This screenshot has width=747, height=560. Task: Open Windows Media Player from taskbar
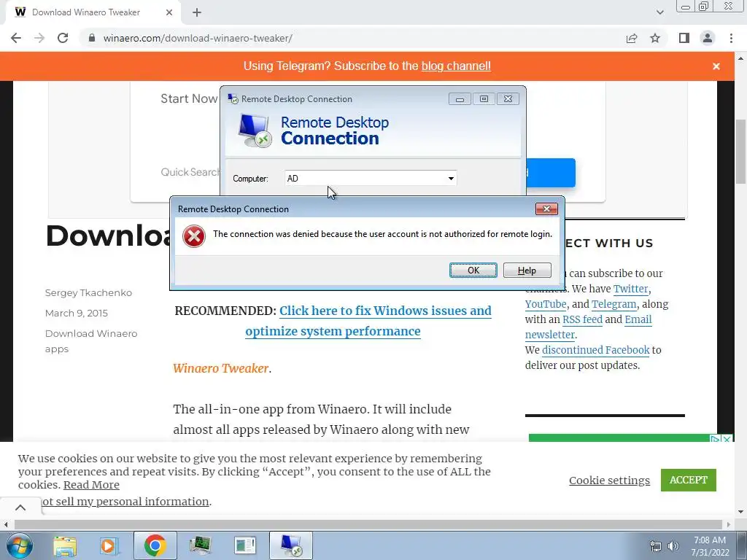109,545
